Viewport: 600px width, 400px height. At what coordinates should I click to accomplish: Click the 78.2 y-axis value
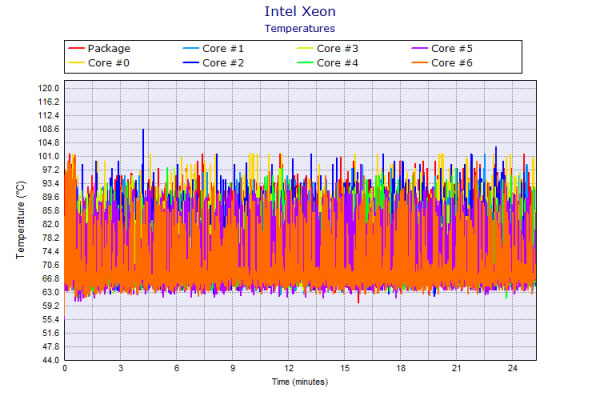(x=51, y=238)
